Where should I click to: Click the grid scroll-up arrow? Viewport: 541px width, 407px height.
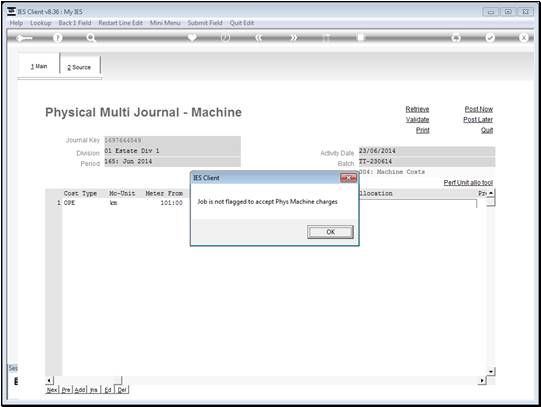point(491,193)
